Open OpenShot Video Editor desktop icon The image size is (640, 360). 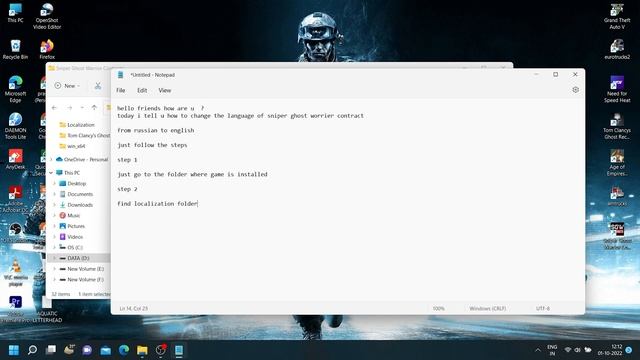[x=47, y=16]
